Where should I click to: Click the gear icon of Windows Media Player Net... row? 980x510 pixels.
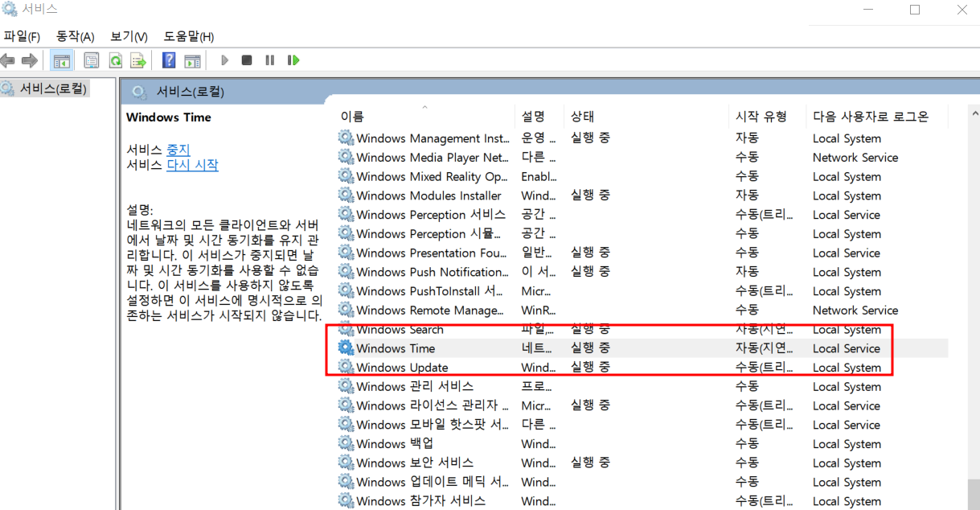[x=346, y=158]
